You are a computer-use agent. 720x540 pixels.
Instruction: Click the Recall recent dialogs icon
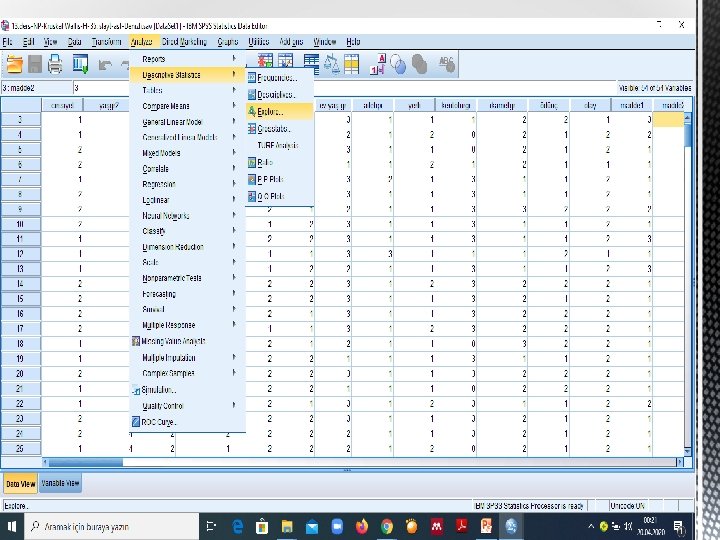pos(80,64)
